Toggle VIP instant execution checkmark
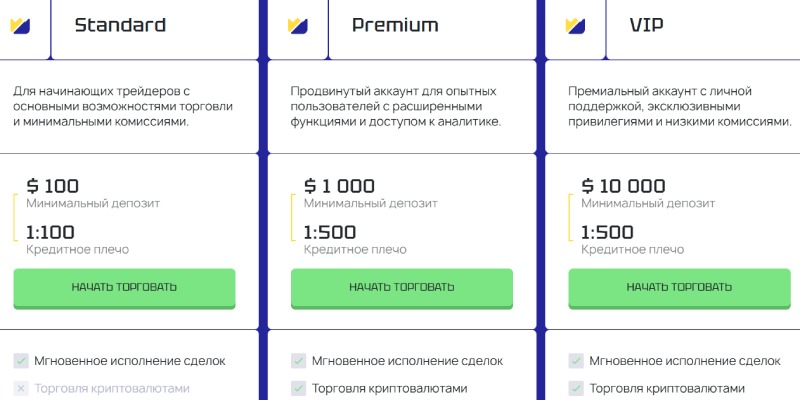This screenshot has width=800, height=400. click(x=576, y=361)
